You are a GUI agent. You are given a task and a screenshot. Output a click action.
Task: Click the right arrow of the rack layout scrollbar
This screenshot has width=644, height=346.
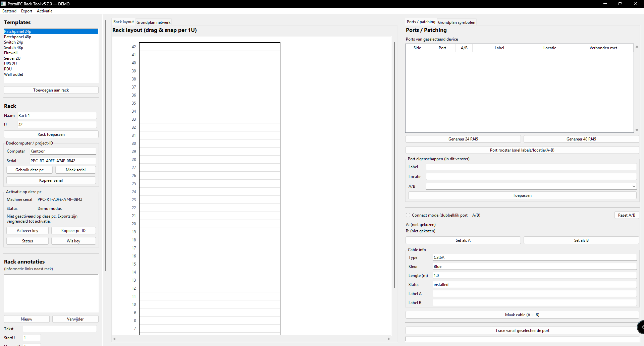(389, 339)
